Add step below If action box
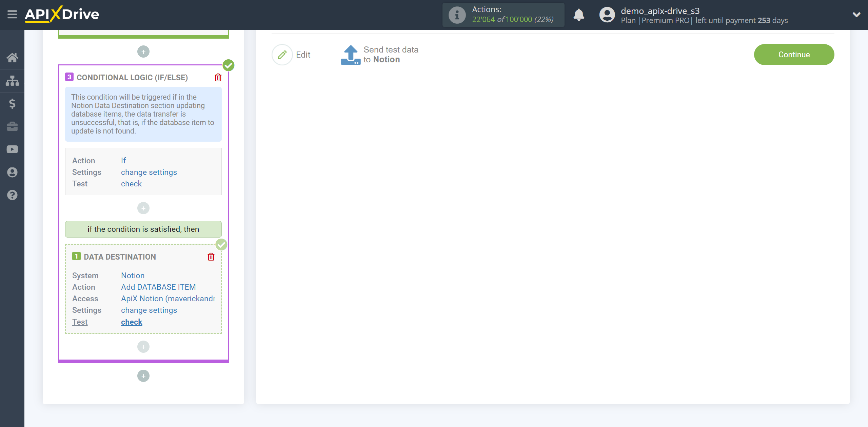This screenshot has height=427, width=868. (143, 208)
